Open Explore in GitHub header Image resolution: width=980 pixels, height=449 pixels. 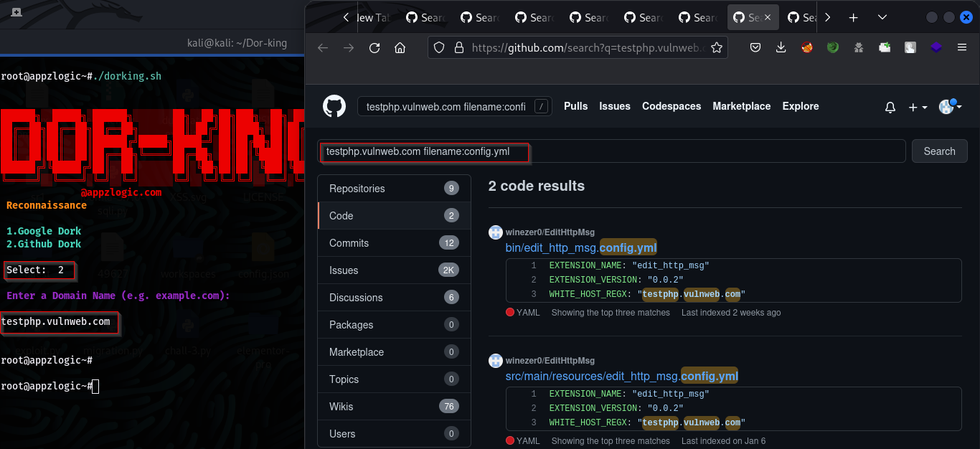pos(801,106)
